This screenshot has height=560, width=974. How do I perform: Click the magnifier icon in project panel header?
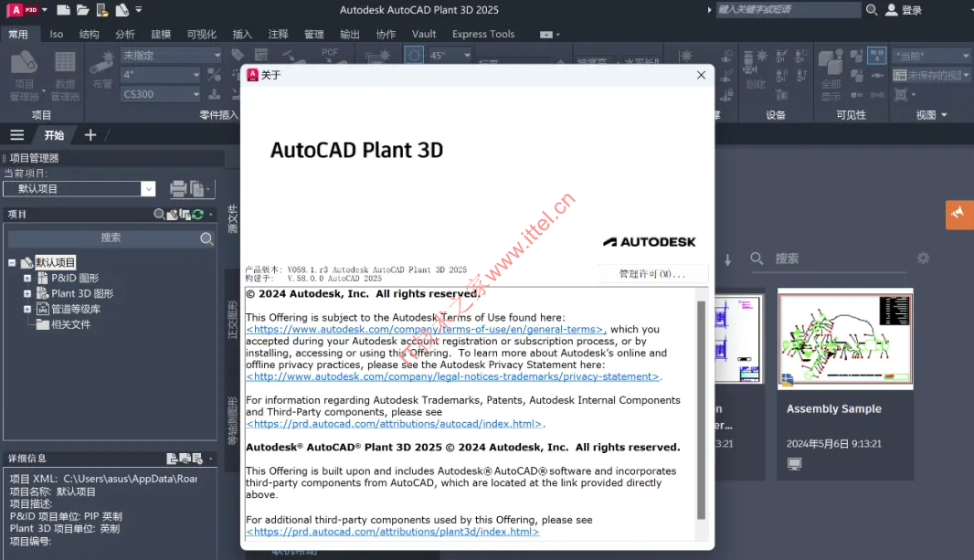point(159,214)
